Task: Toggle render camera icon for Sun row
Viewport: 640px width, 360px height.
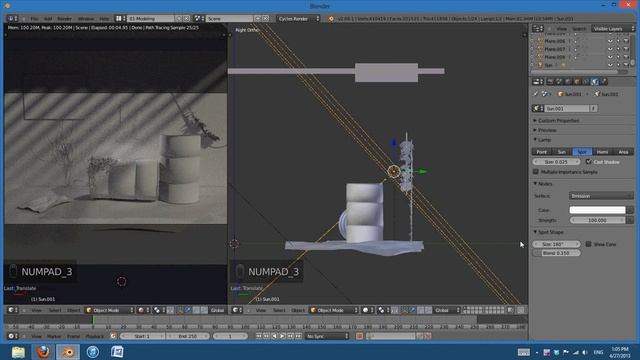Action: (626, 65)
